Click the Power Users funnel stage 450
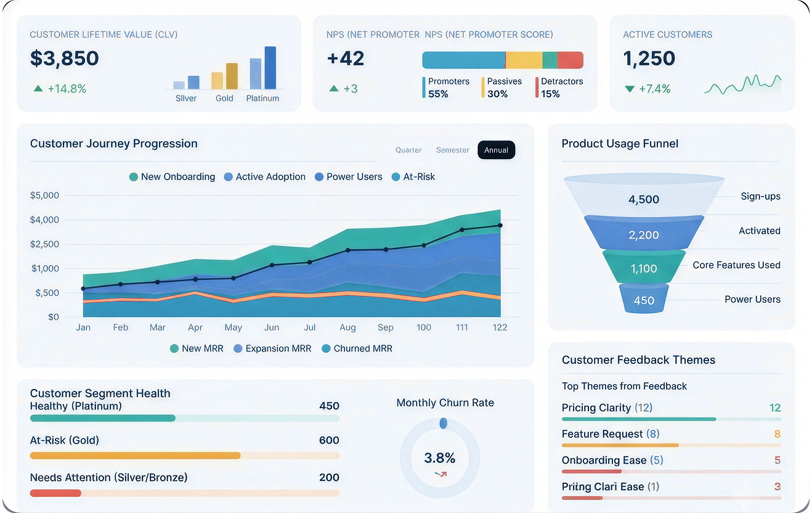 pyautogui.click(x=644, y=299)
